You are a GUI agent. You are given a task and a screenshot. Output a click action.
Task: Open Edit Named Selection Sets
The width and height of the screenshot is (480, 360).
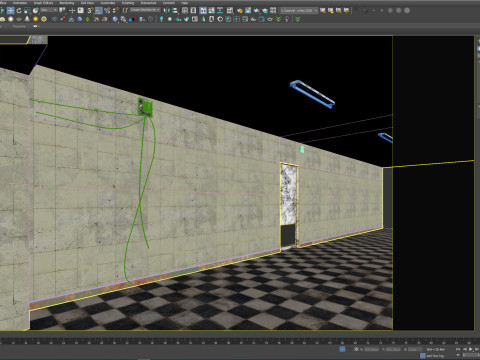(x=125, y=11)
